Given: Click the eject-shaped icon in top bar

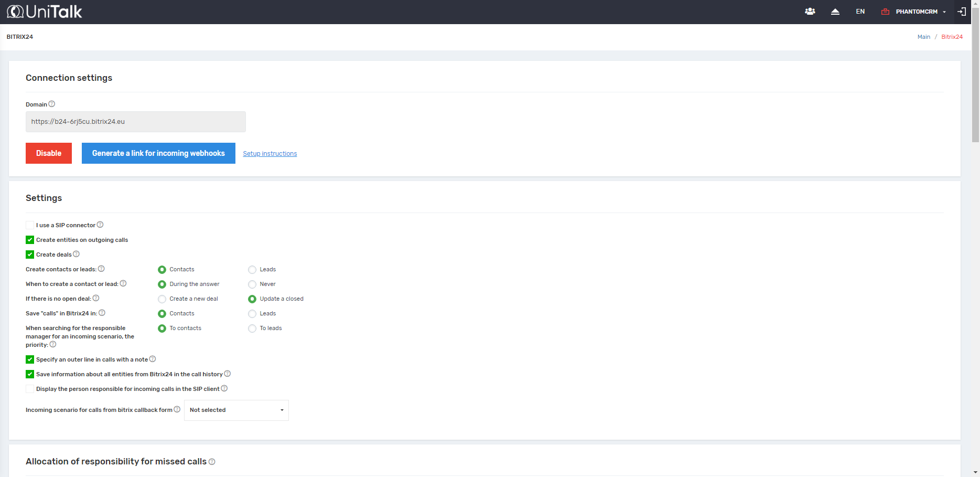Looking at the screenshot, I should pos(835,12).
